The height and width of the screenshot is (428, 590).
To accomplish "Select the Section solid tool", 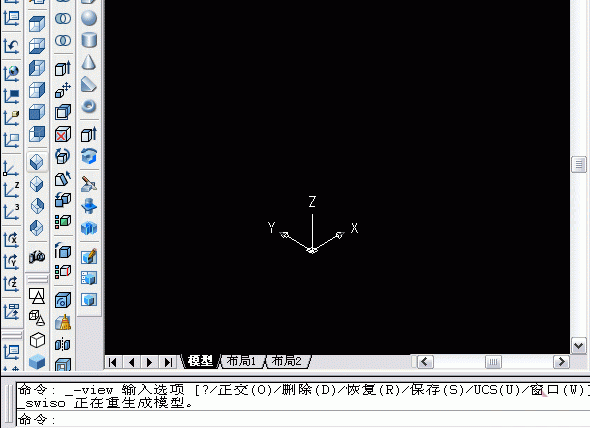I will (x=89, y=206).
